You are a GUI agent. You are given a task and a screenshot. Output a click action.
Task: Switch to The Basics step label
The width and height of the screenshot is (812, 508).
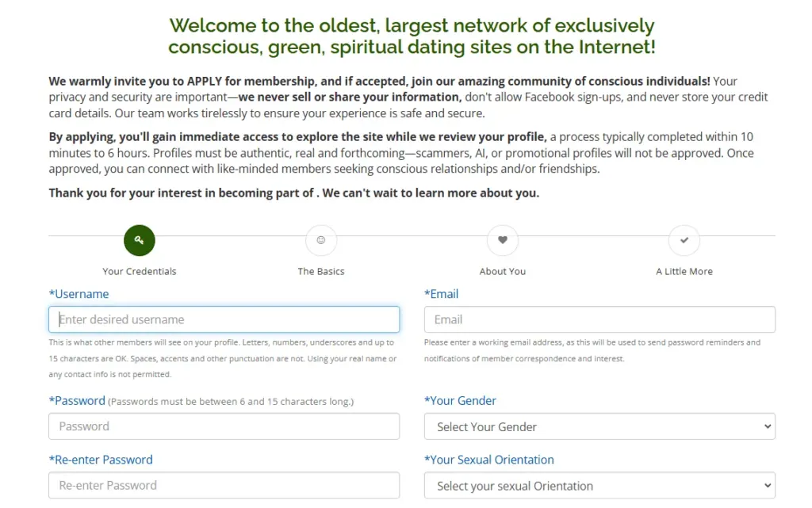tap(320, 270)
